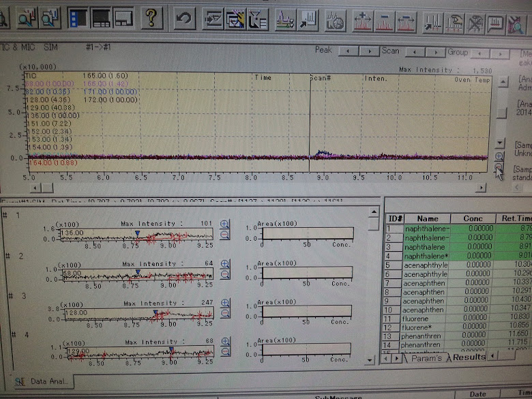This screenshot has width=532, height=399.
Task: Click the chromatogram with globe icon
Action: pyautogui.click(x=335, y=21)
